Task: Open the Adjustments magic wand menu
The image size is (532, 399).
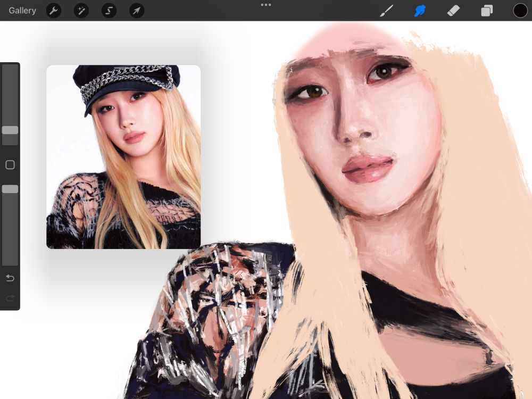Action: pos(81,11)
